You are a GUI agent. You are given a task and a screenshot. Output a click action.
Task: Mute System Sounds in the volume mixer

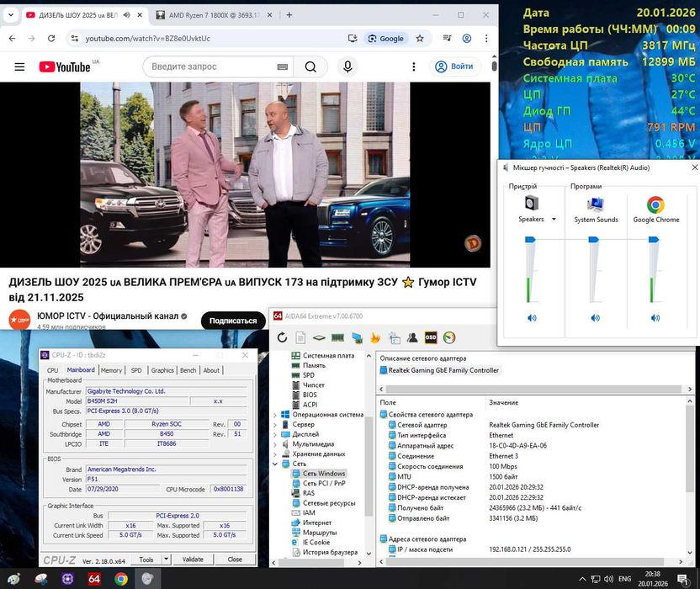coord(596,317)
